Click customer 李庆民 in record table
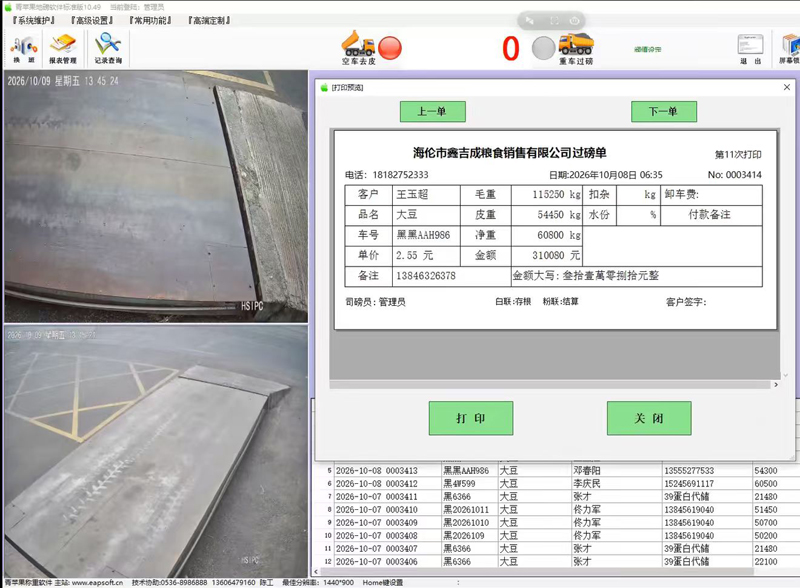The image size is (800, 588). (587, 483)
